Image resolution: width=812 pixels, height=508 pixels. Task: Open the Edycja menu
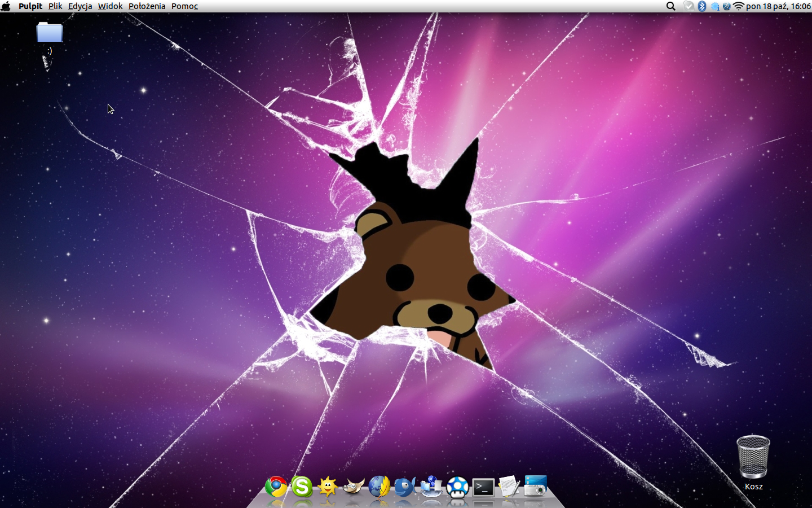[80, 6]
